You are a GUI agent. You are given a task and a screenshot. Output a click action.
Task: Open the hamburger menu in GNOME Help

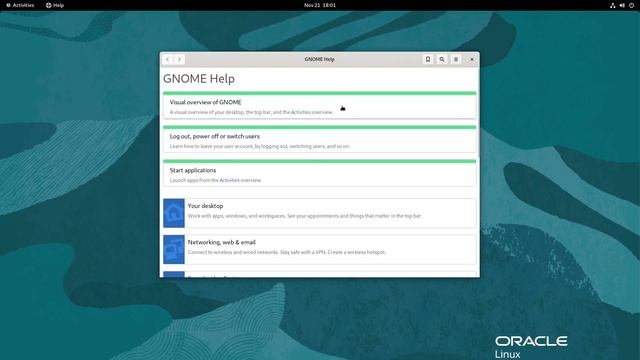click(x=456, y=59)
